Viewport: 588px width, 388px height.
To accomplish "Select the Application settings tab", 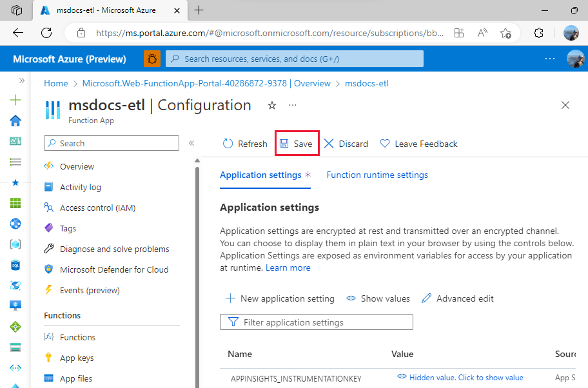I will point(260,175).
